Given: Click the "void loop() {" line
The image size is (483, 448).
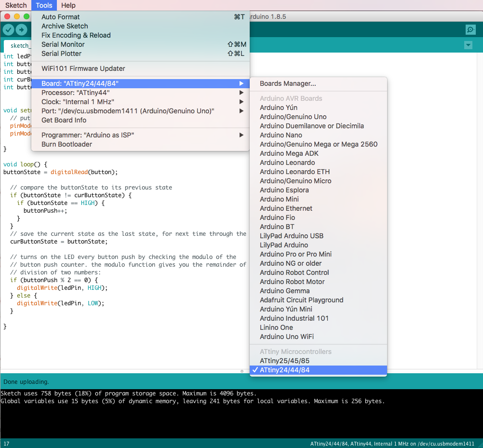Looking at the screenshot, I should 25,164.
